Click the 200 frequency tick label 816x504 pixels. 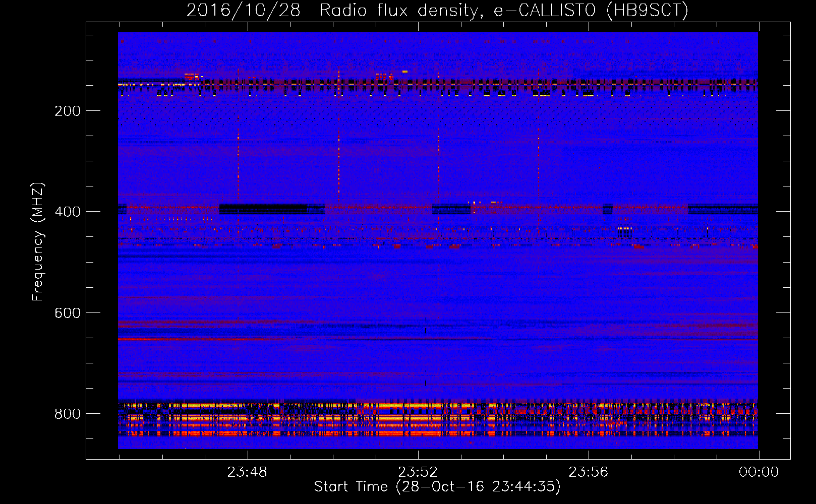click(68, 111)
